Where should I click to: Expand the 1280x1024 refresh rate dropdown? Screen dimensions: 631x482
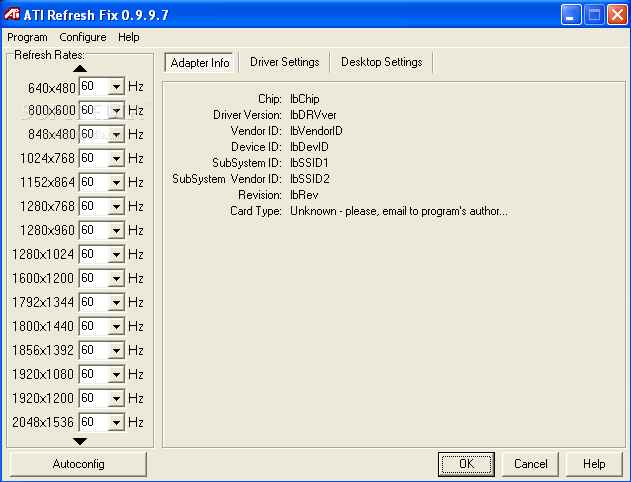[116, 254]
